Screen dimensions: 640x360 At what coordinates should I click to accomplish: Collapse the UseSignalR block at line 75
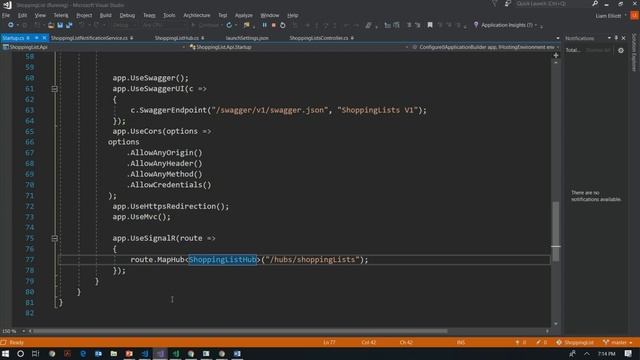coord(54,238)
